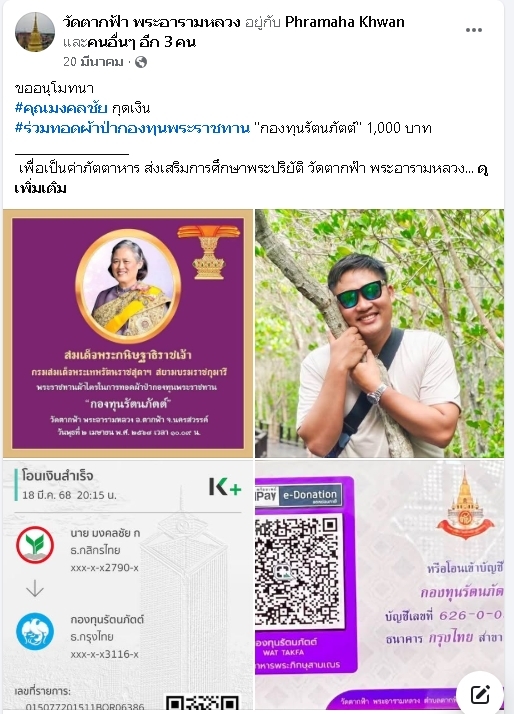Click the blue Krungthai bank logo
The width and height of the screenshot is (514, 714).
[35, 632]
